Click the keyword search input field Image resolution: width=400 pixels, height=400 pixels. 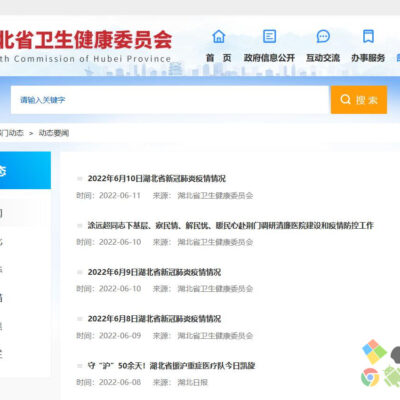(170, 100)
